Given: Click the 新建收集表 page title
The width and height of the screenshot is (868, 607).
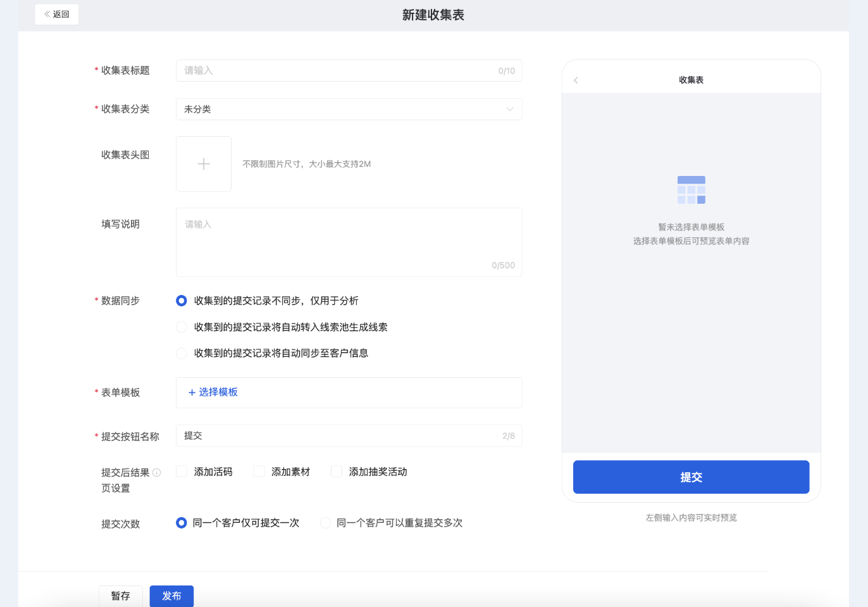Looking at the screenshot, I should click(433, 15).
